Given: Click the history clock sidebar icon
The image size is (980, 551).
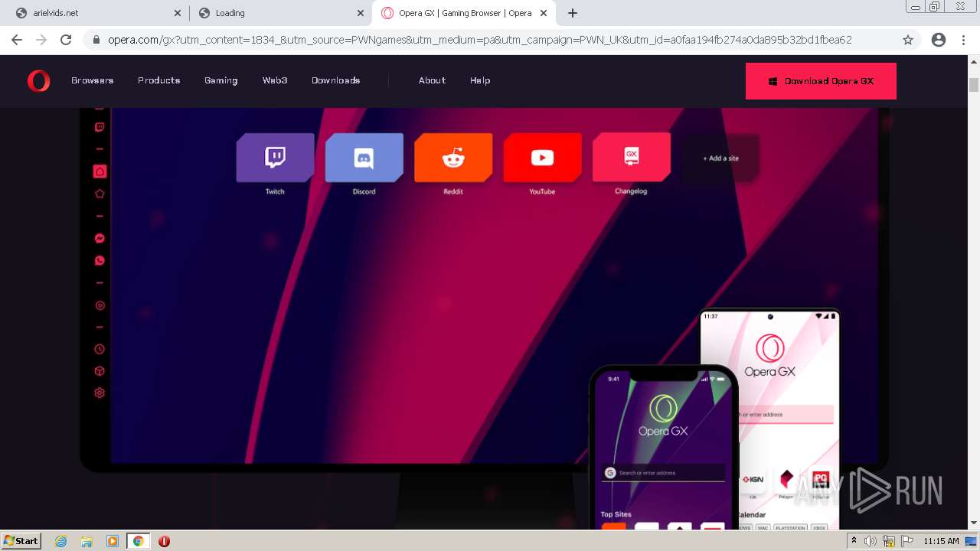Looking at the screenshot, I should point(100,349).
